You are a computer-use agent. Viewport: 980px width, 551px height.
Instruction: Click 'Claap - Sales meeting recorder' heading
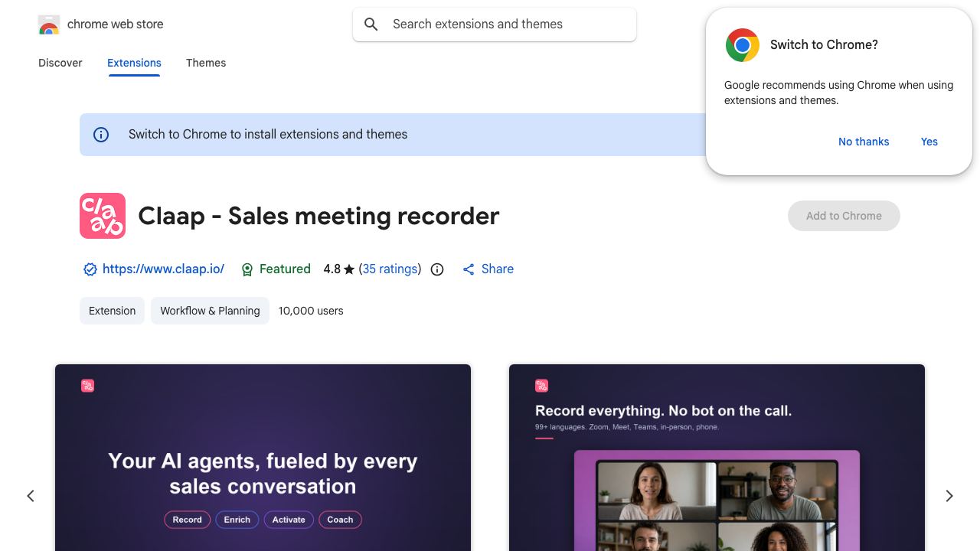coord(318,217)
